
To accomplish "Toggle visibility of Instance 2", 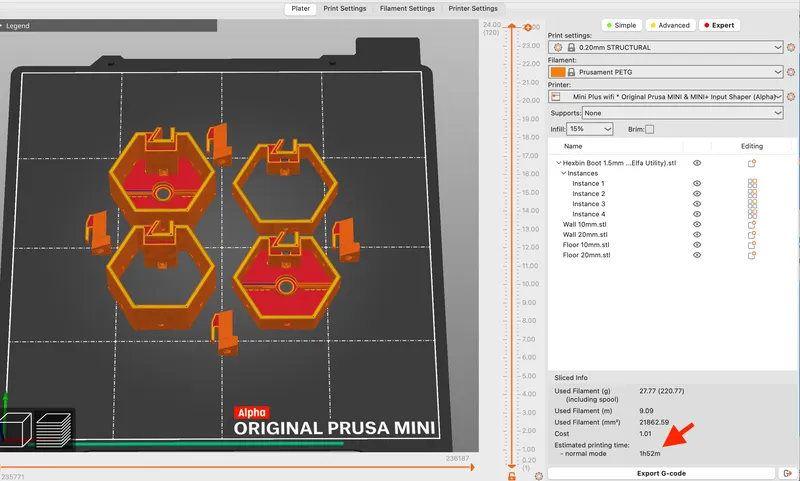I will [x=697, y=194].
